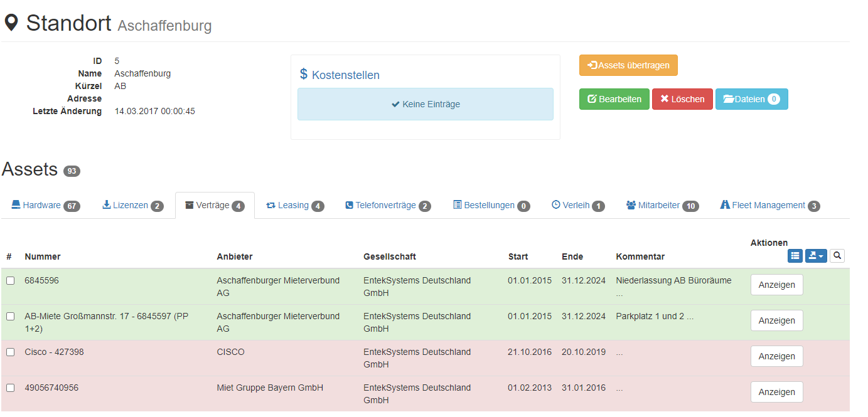Check the box for contract 49056740956
868x417 pixels.
coord(10,388)
